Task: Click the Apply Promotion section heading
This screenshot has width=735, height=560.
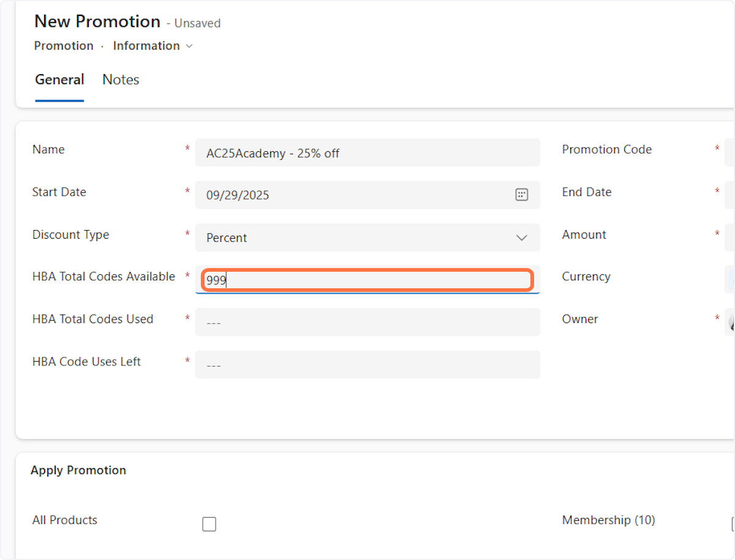Action: coord(78,470)
